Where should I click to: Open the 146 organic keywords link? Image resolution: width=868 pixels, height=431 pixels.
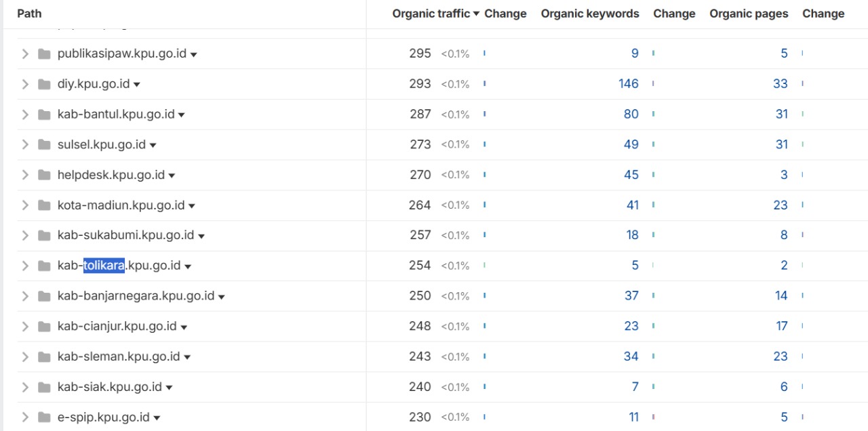tap(628, 84)
